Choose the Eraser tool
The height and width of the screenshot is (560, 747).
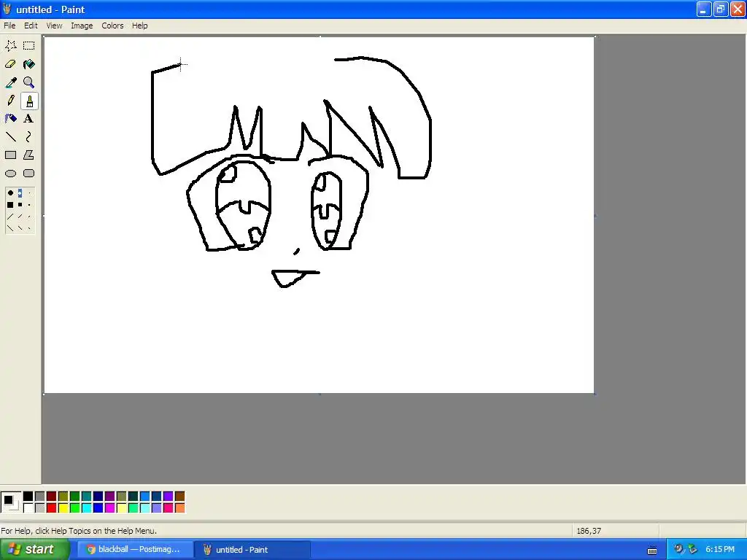(x=10, y=64)
